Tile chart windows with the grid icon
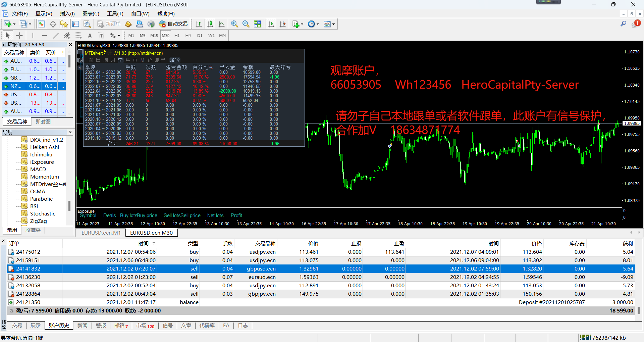 [x=257, y=24]
